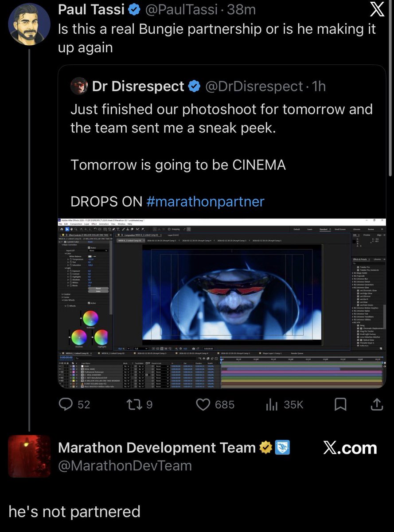Image resolution: width=394 pixels, height=532 pixels.
Task: Hide the Grain layer in the timeline
Action: tap(59, 367)
